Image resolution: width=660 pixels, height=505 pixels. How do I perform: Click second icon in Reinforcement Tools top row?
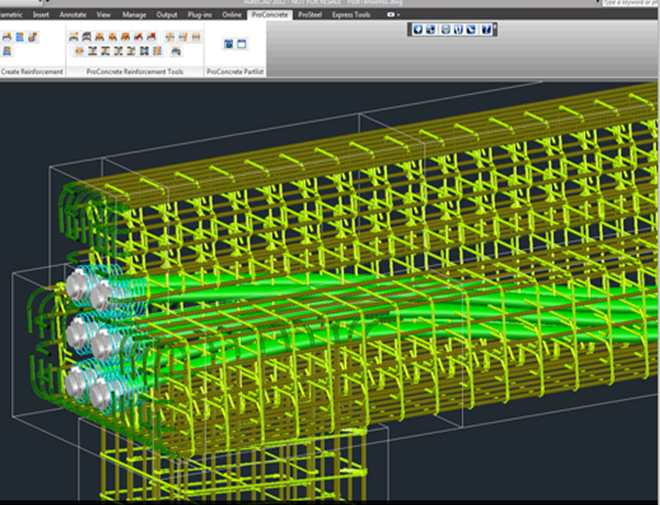(87, 37)
